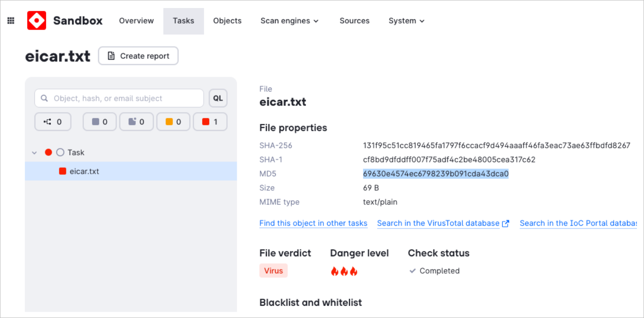Image resolution: width=644 pixels, height=318 pixels.
Task: Open the apps grid menu icon
Action: click(11, 21)
